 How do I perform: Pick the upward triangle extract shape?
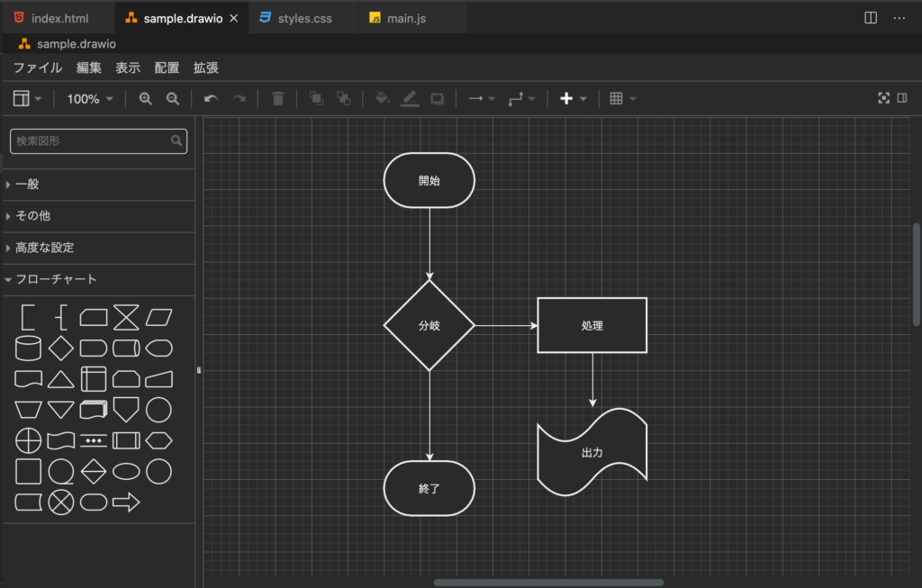61,379
